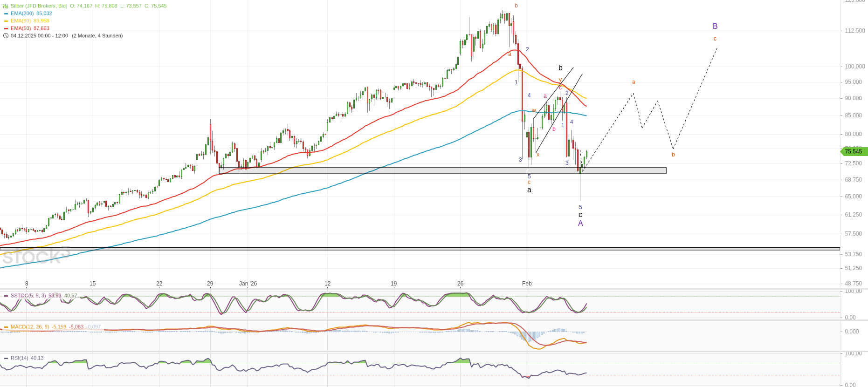Click the EMA(50) indicator label
Screen dimensions: 868x387
[21, 28]
